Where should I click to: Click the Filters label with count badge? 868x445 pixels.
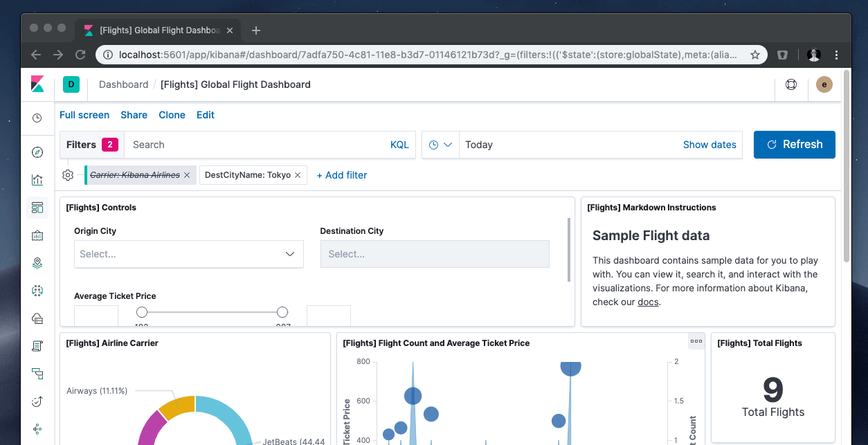[92, 145]
